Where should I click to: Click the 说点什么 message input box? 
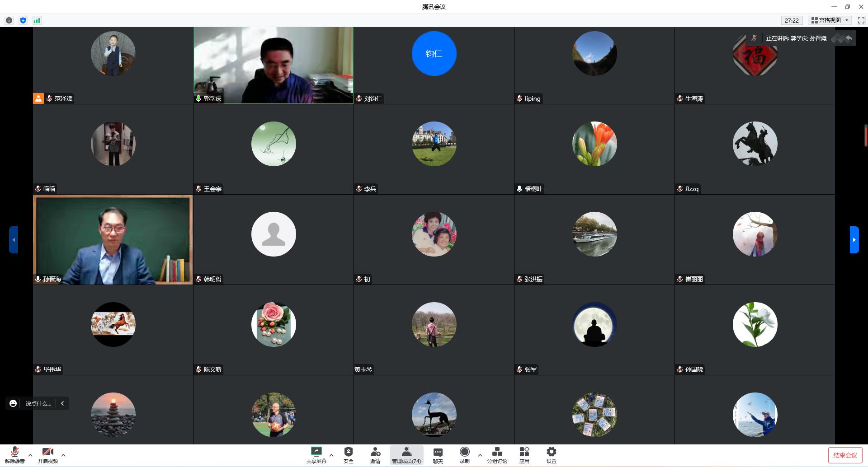[x=38, y=403]
